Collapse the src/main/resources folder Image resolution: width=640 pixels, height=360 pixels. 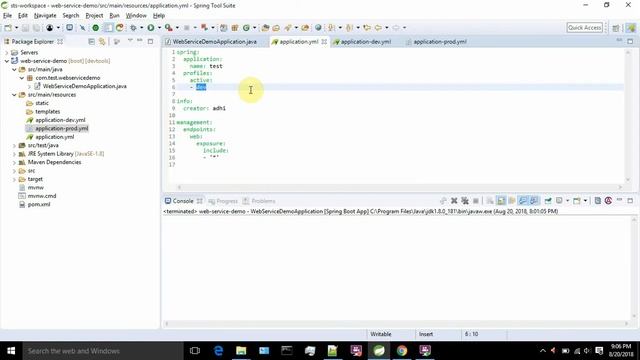click(14, 95)
